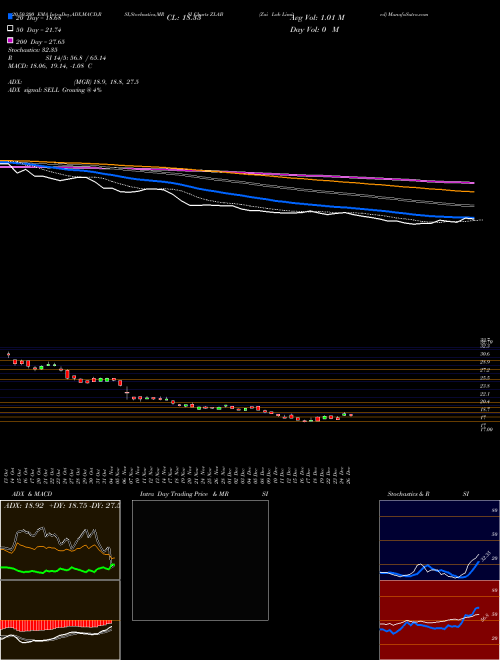Click the blue 20 Day EMA legend swatch
The width and height of the screenshot is (500, 660).
tap(10, 17)
